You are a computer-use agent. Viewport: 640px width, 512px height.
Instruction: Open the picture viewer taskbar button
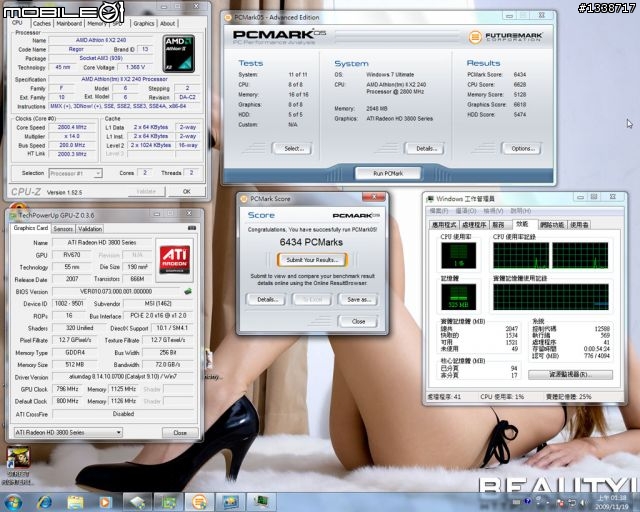tap(231, 502)
